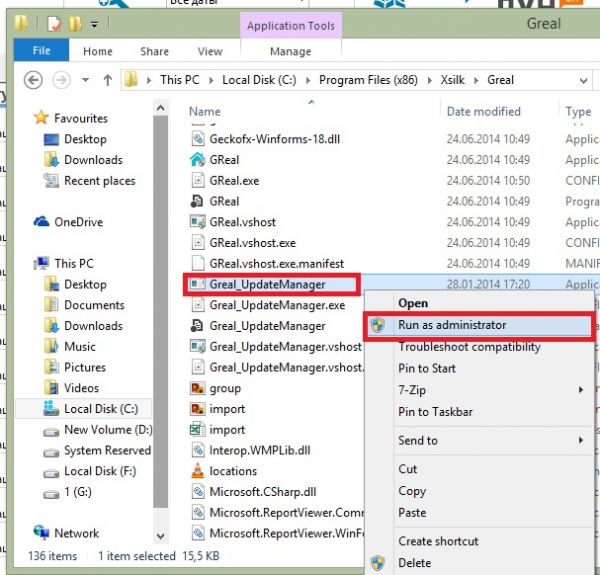Select the 1 (G:) drive
This screenshot has width=600, height=575.
tap(78, 492)
